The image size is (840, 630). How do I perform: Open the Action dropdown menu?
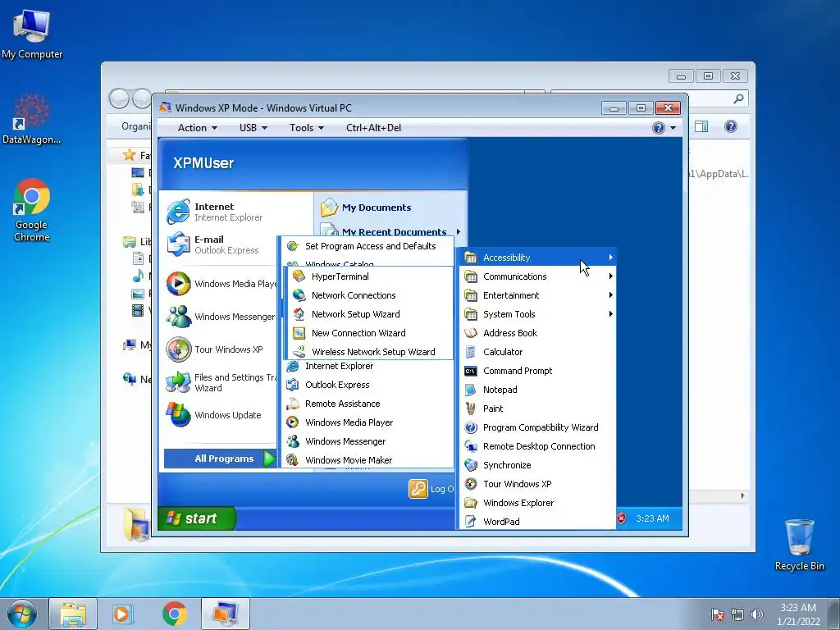tap(197, 127)
